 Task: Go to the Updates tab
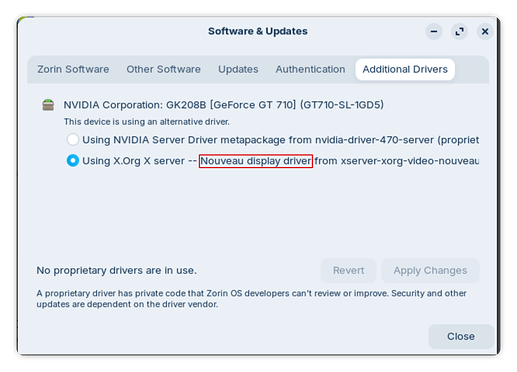coord(238,69)
